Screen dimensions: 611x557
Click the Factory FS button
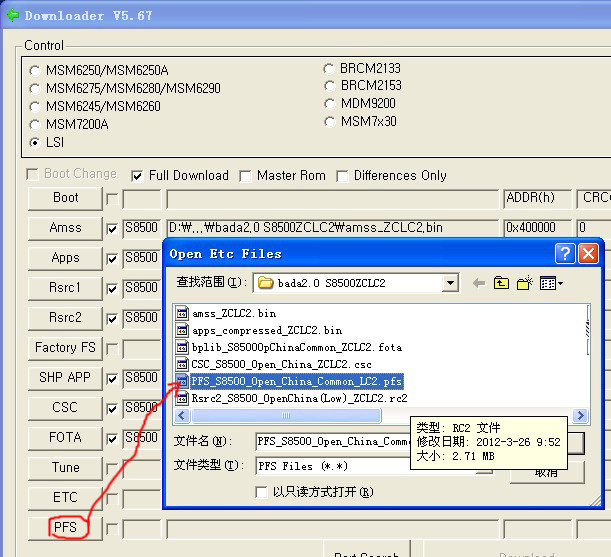(x=65, y=348)
